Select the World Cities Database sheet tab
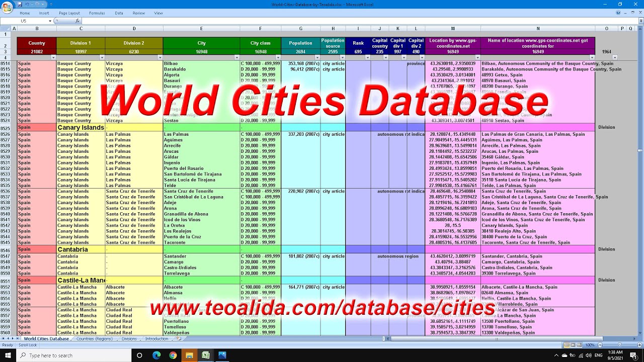 (x=46, y=339)
